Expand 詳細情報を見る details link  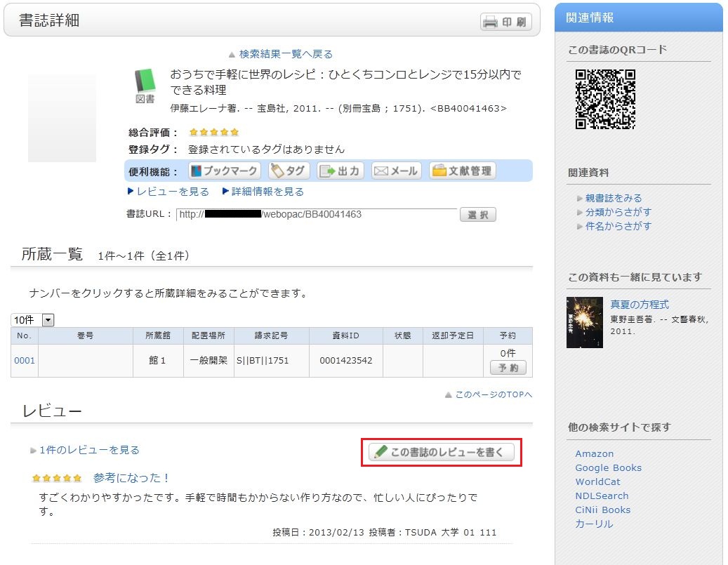click(x=263, y=192)
